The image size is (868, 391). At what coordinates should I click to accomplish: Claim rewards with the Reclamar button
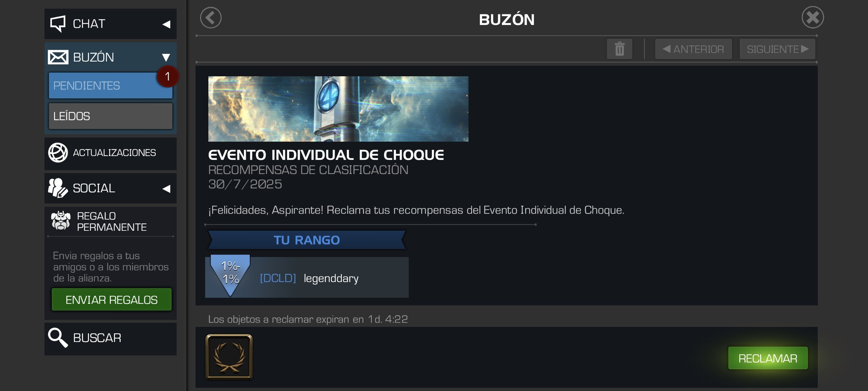coord(768,358)
